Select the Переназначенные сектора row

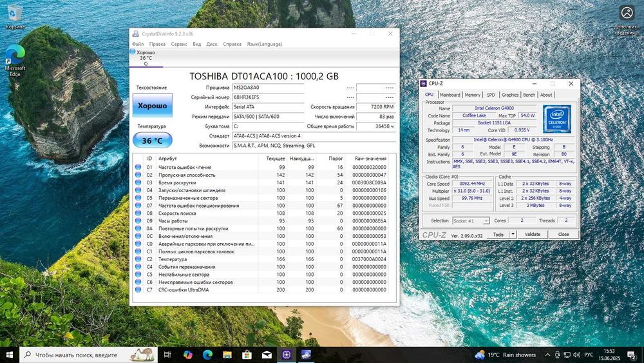click(261, 198)
